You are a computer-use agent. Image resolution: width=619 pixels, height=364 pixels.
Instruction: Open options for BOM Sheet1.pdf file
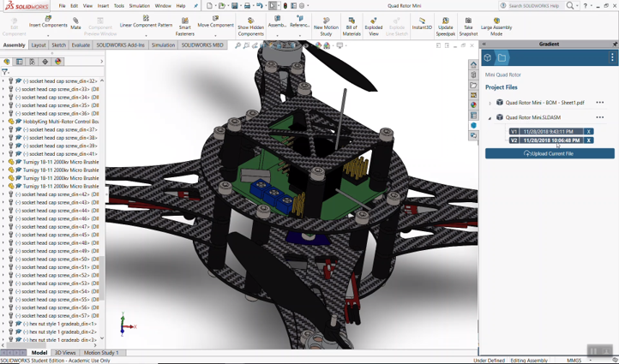tap(600, 103)
